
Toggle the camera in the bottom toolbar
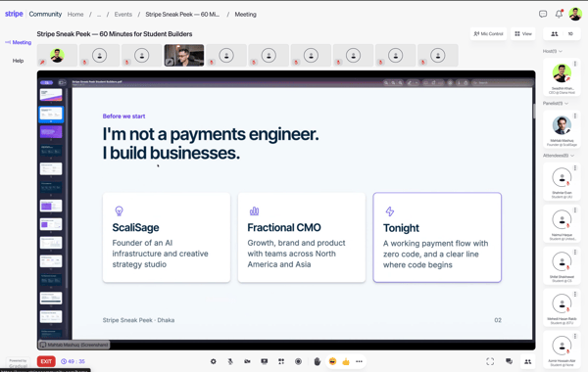(247, 361)
